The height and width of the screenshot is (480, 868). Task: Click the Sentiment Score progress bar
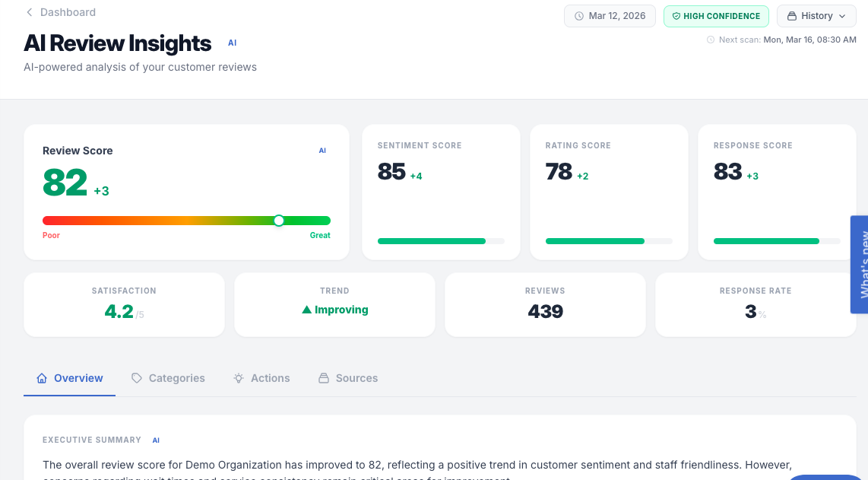tap(441, 241)
